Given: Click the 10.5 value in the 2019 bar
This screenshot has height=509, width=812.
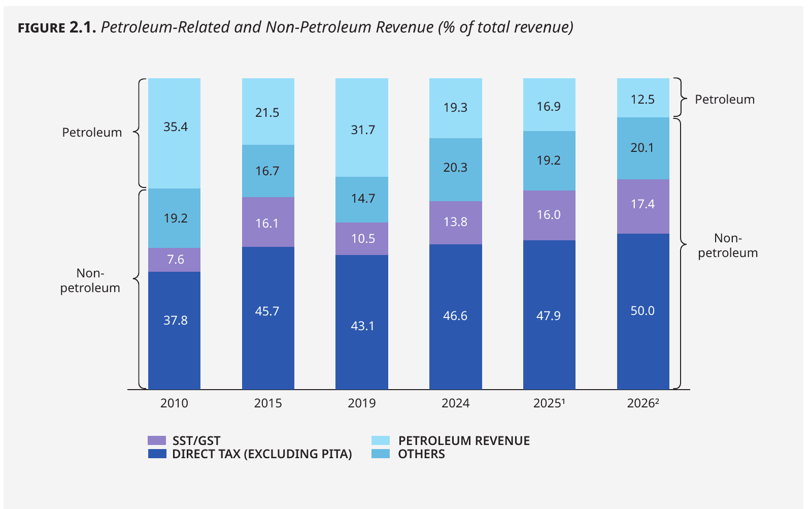Looking at the screenshot, I should tap(363, 239).
